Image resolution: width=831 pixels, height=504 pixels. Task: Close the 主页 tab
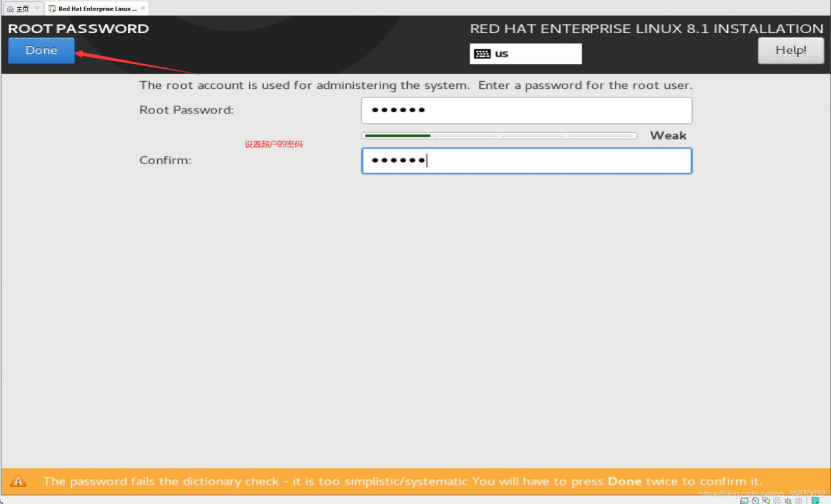[37, 8]
